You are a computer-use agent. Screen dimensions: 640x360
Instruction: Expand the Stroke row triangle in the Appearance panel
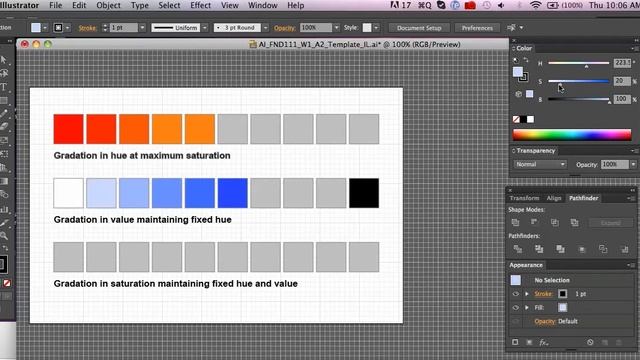pyautogui.click(x=527, y=294)
